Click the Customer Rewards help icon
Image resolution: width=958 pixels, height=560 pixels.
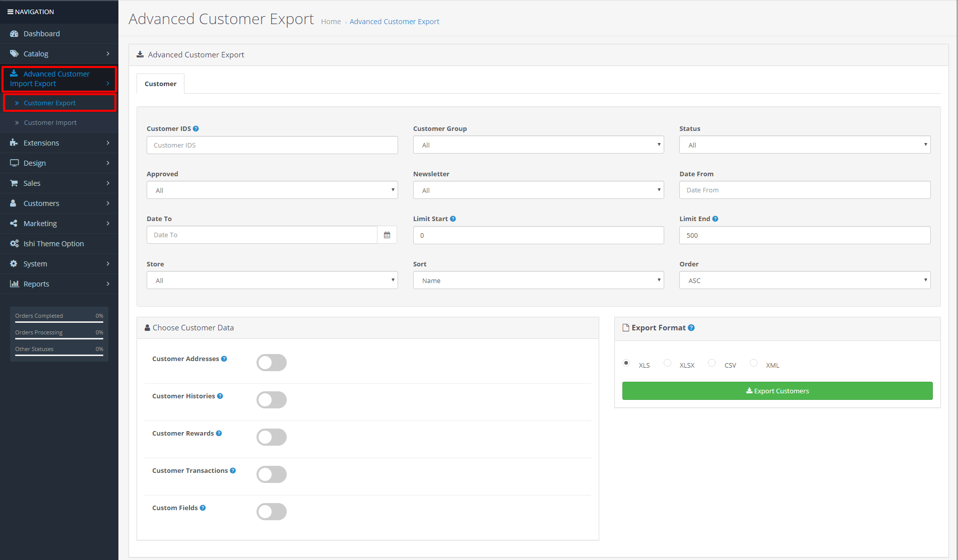tap(219, 433)
